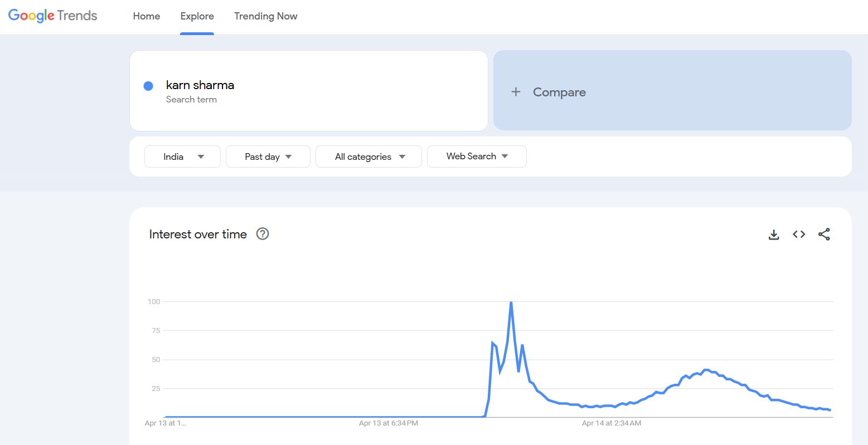Open the embed code icon
The width and height of the screenshot is (868, 445).
pyautogui.click(x=799, y=234)
